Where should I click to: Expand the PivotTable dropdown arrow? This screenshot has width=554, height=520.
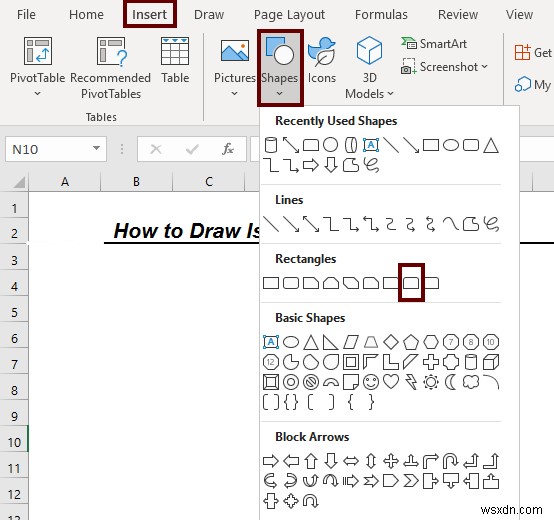37,94
